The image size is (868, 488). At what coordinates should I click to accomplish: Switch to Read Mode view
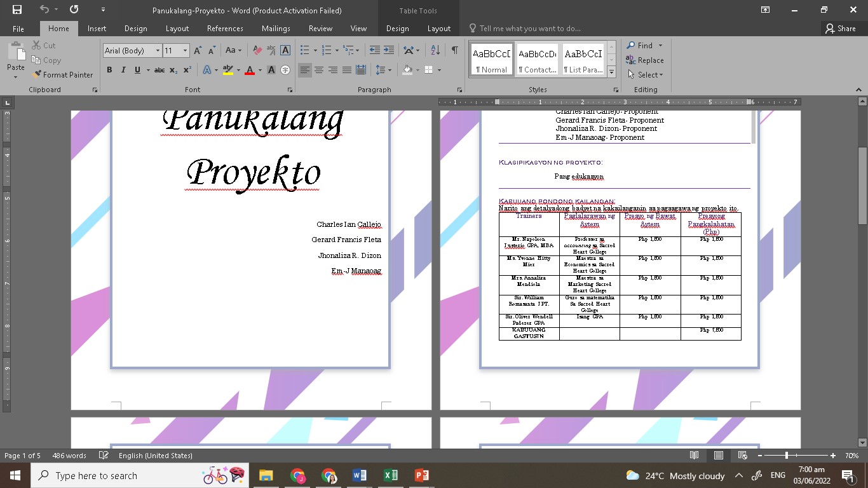pyautogui.click(x=695, y=456)
